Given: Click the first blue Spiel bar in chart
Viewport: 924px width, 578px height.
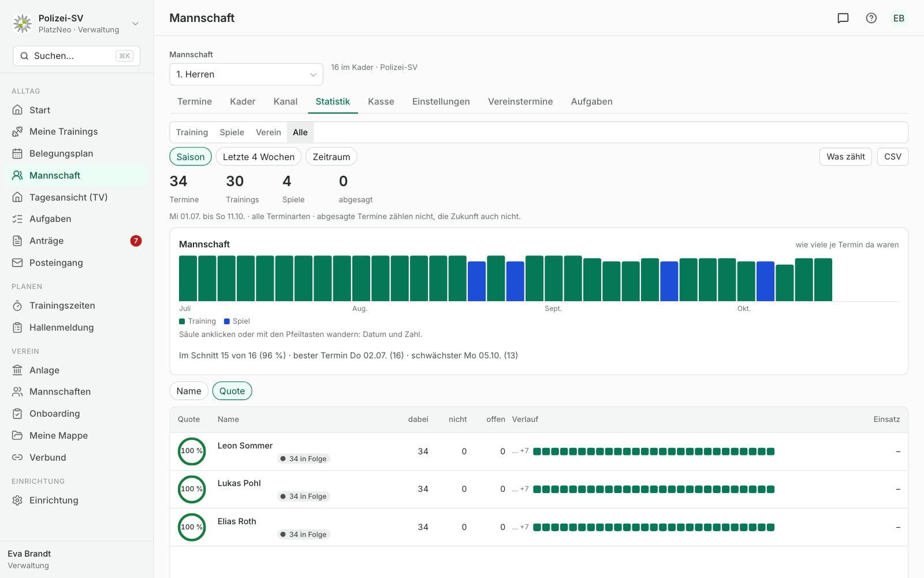Looking at the screenshot, I should point(476,281).
